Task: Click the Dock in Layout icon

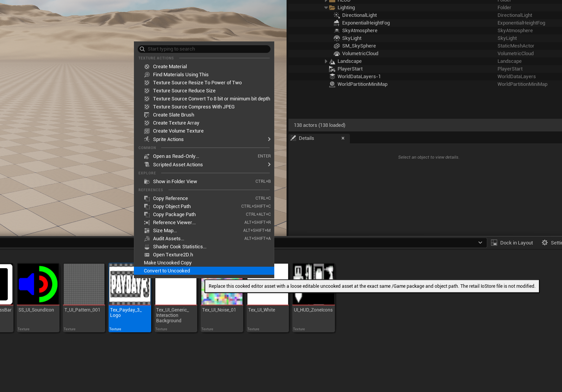Action: click(x=494, y=243)
